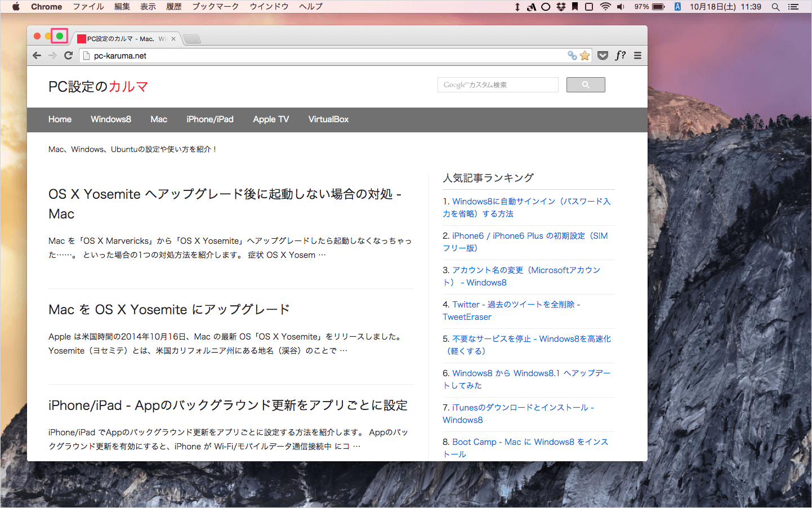Open article Mac を OS X Yosemite にアップグレード
Image resolution: width=812 pixels, height=508 pixels.
pos(169,310)
